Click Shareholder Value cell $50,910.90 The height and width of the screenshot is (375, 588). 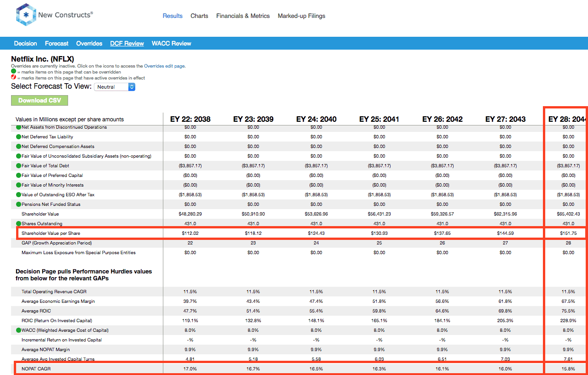tap(253, 214)
